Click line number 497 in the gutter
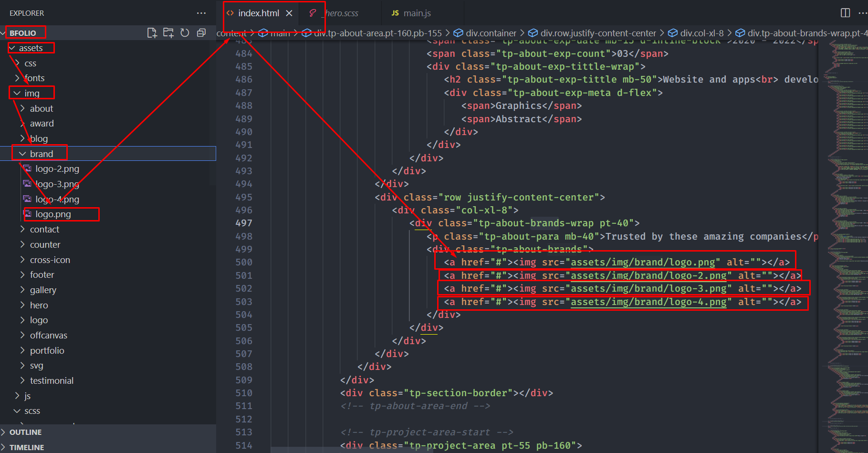Screen dimensions: 868x453 click(x=243, y=223)
